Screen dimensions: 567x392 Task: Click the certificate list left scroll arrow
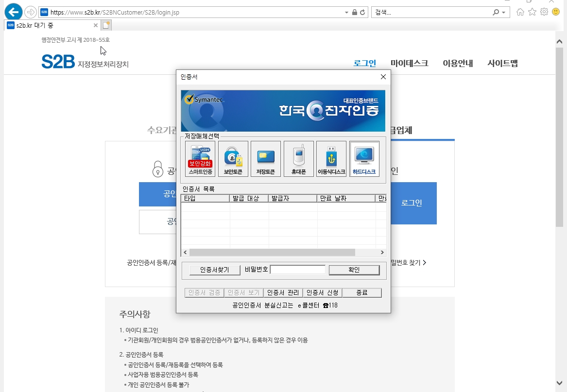[x=185, y=253]
